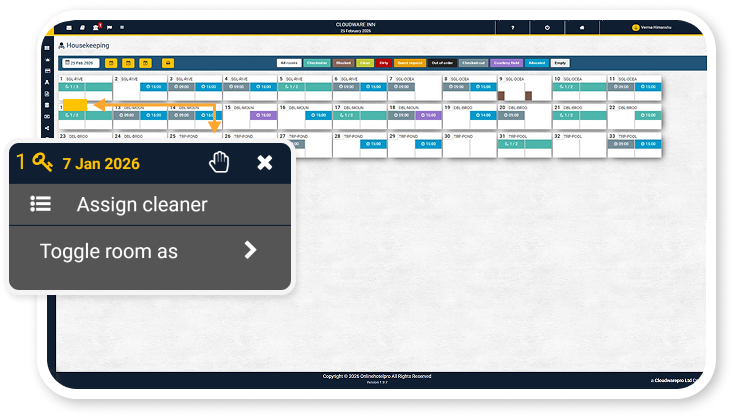Open the mail envelope icon at top left

(69, 27)
